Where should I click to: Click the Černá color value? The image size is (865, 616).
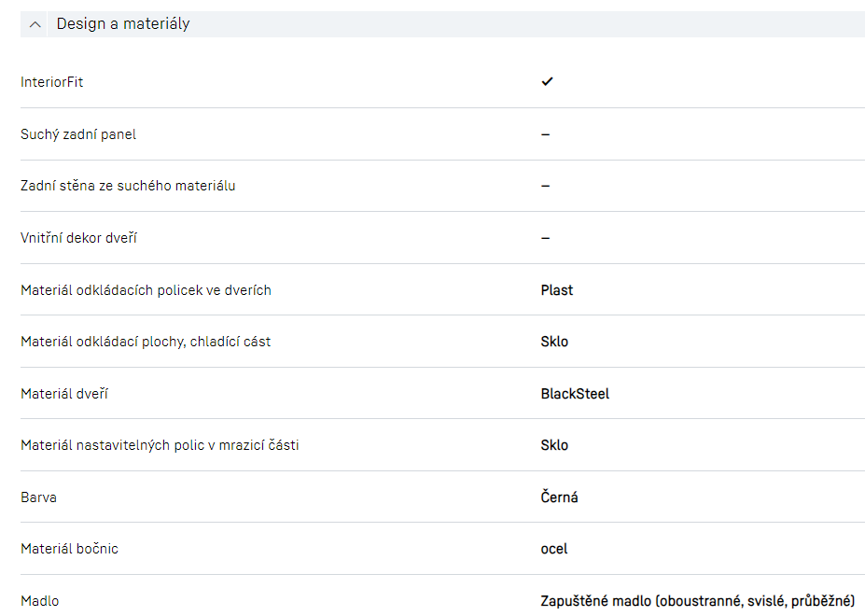tap(559, 497)
